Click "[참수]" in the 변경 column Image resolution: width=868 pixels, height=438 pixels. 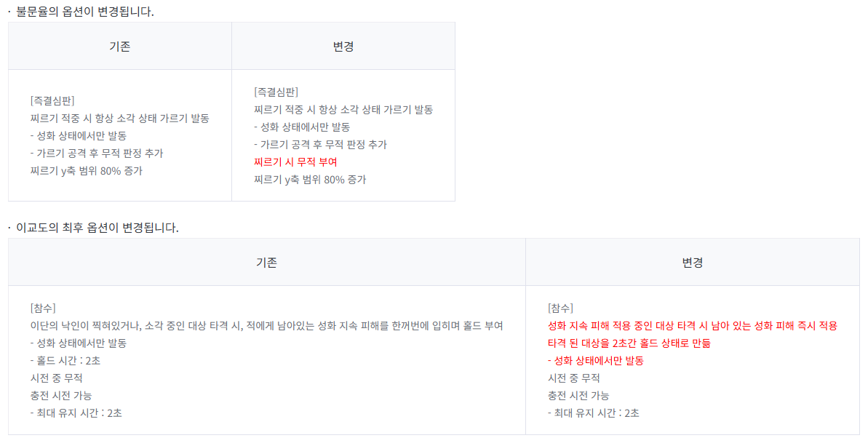pos(560,308)
